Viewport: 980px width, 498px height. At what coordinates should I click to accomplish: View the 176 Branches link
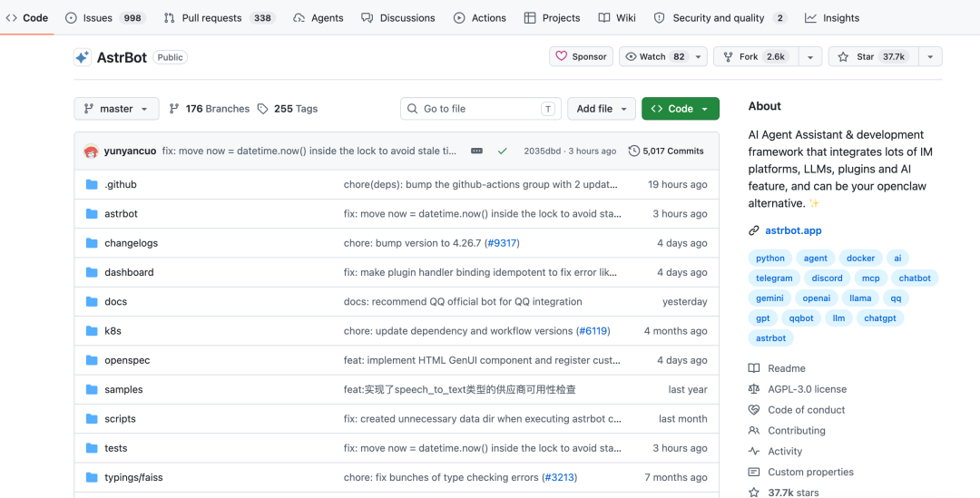pos(210,109)
